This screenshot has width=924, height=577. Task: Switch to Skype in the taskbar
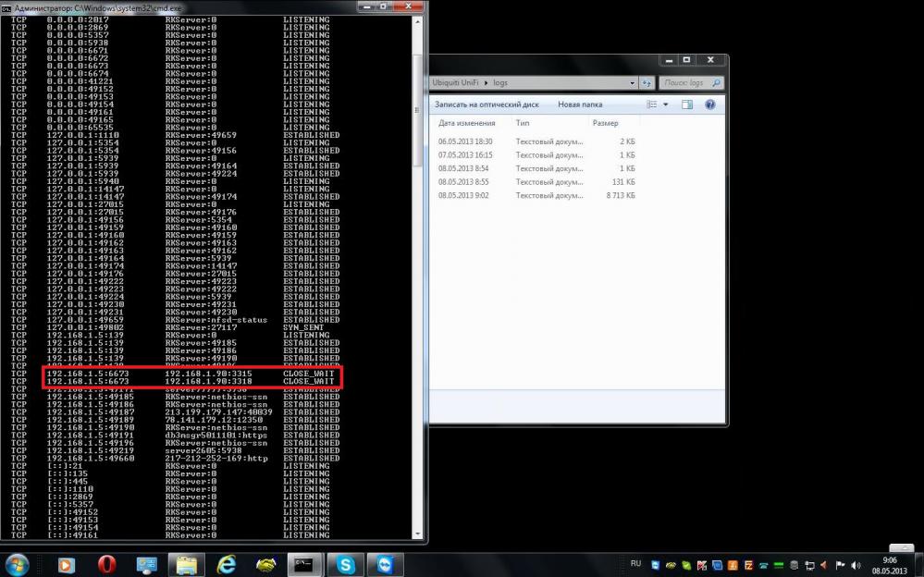coord(346,563)
